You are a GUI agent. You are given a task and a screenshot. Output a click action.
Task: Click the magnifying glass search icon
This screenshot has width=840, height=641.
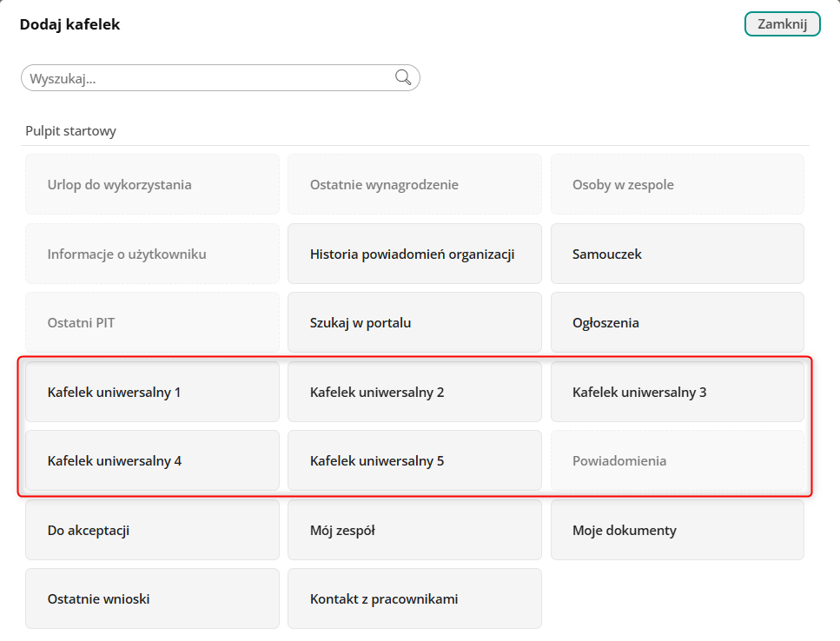(x=403, y=77)
